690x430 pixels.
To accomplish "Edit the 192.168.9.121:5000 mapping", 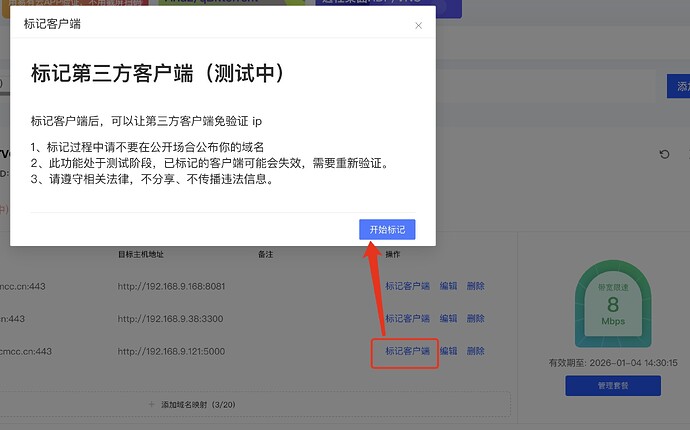I will (x=448, y=351).
